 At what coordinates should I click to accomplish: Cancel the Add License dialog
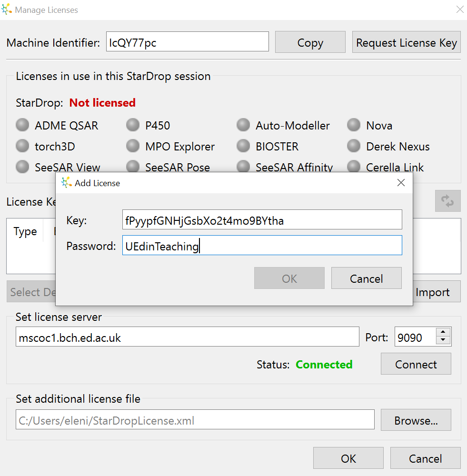tap(367, 278)
